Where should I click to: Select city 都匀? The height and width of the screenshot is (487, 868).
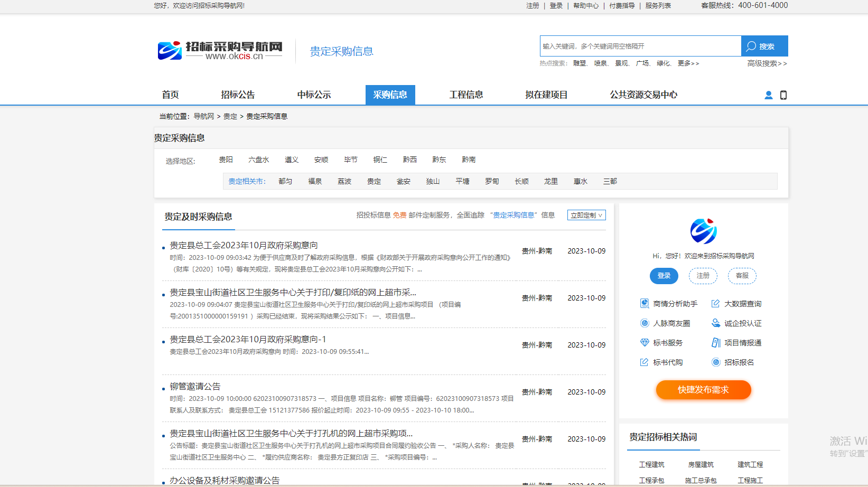tap(285, 181)
